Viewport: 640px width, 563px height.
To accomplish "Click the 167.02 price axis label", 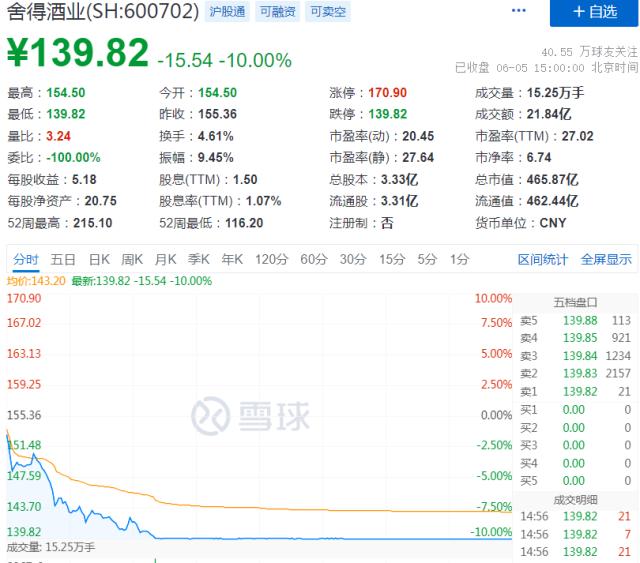I will point(24,323).
